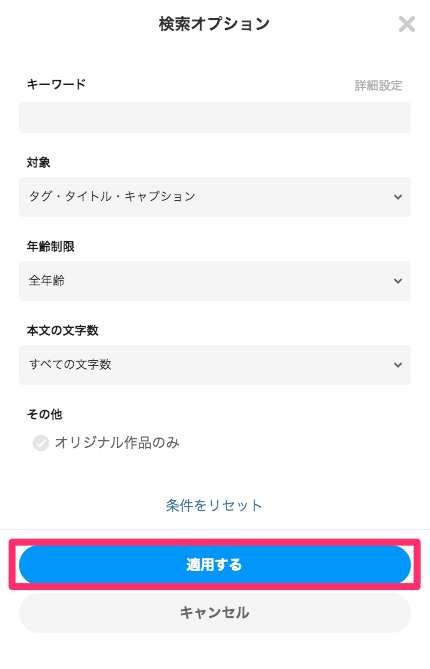Focus the キーワード input field
The height and width of the screenshot is (669, 430).
pyautogui.click(x=215, y=117)
